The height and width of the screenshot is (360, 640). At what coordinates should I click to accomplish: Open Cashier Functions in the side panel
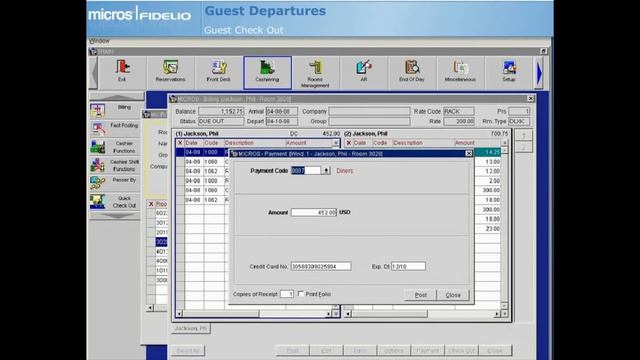pos(115,147)
